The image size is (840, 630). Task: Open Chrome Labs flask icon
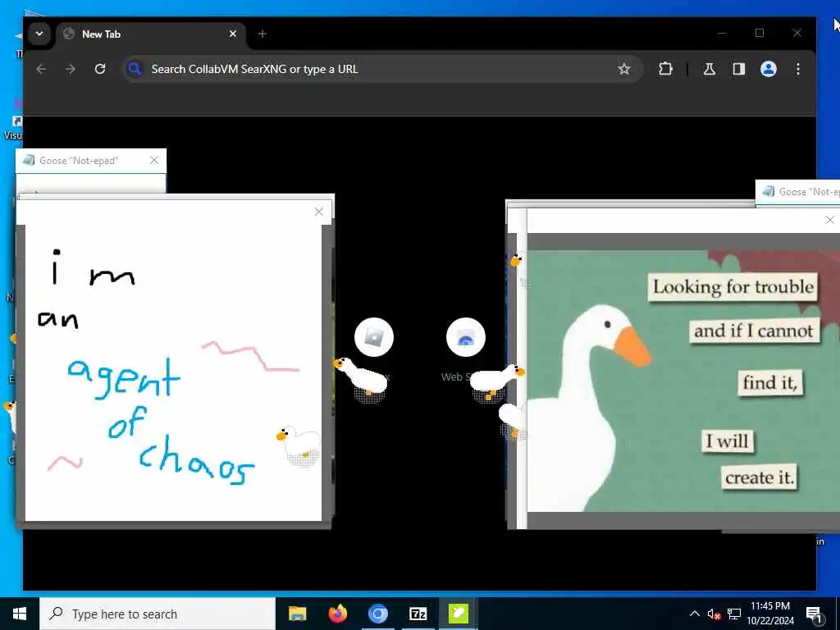710,69
